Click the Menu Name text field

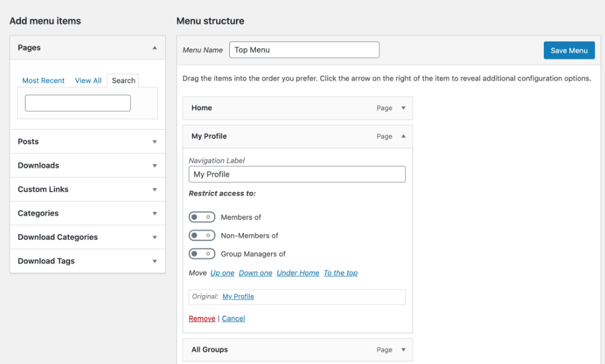[x=304, y=50]
